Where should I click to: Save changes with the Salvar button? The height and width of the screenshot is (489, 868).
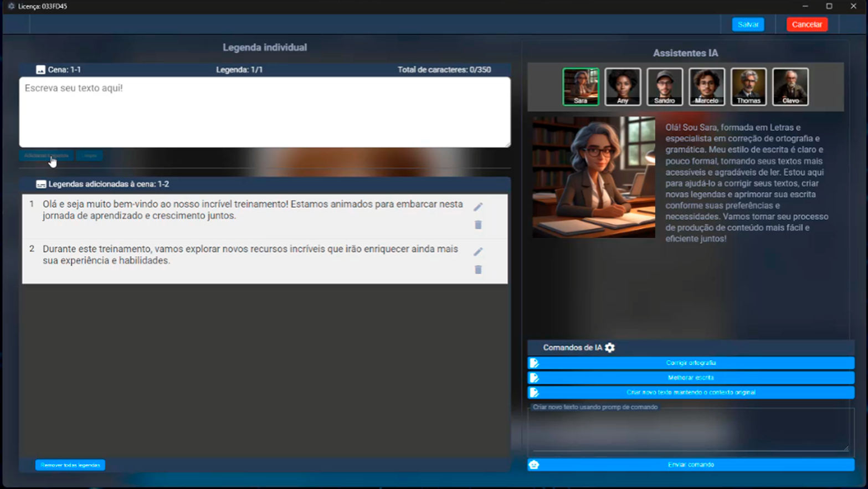[x=748, y=24]
